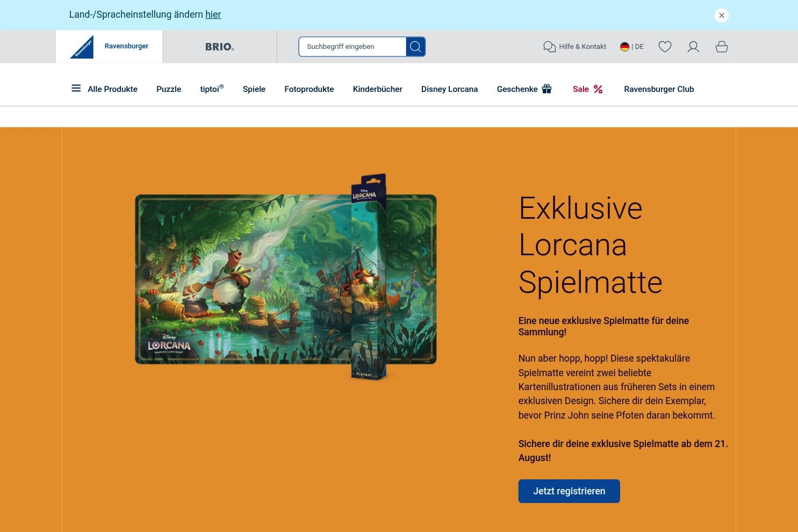798x532 pixels.
Task: Click the Ravensburger blue triangle logo
Action: tap(82, 47)
